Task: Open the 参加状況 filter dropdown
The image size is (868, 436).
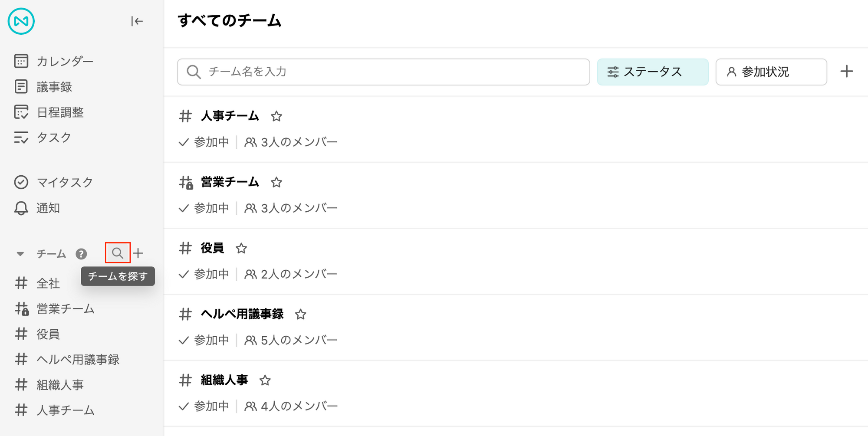Action: coord(771,72)
